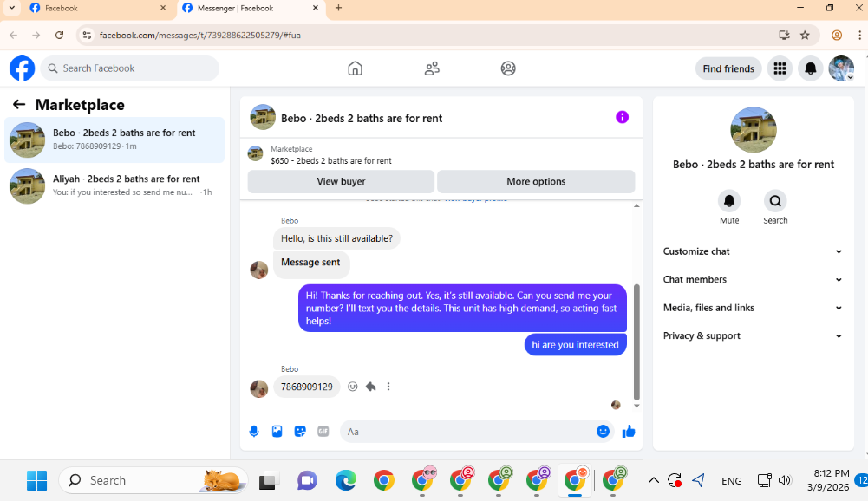Open the browser tab search dropdown
This screenshot has width=868, height=501.
pos(11,8)
